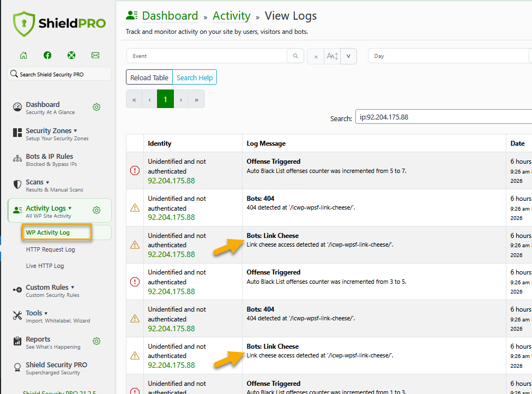The width and height of the screenshot is (532, 394).
Task: Open the email envelope icon
Action: point(95,55)
